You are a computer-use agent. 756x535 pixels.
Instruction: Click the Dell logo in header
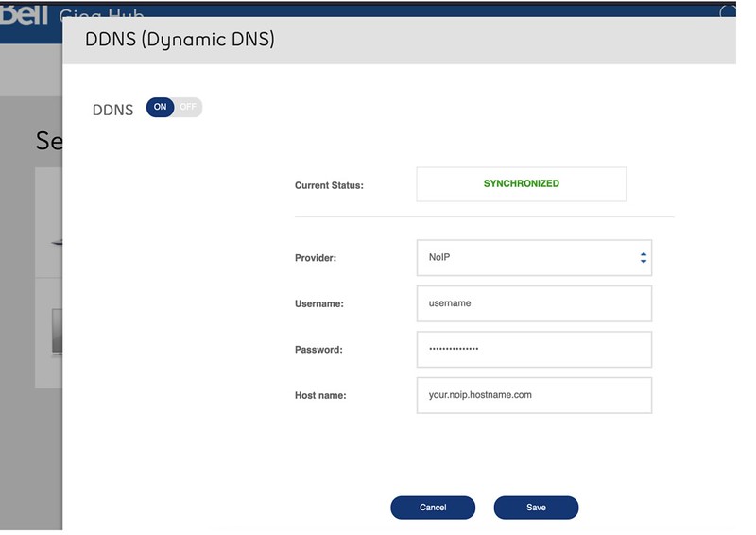coord(24,11)
